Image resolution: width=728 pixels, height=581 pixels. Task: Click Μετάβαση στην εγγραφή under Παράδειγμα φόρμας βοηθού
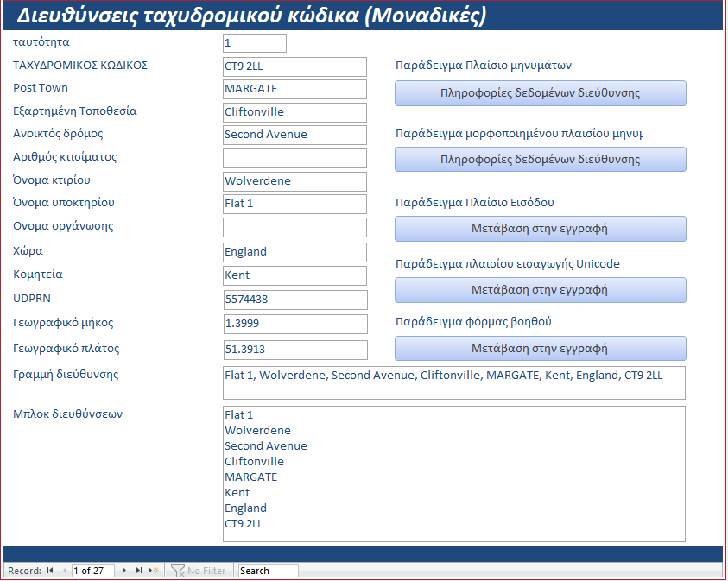coord(541,349)
